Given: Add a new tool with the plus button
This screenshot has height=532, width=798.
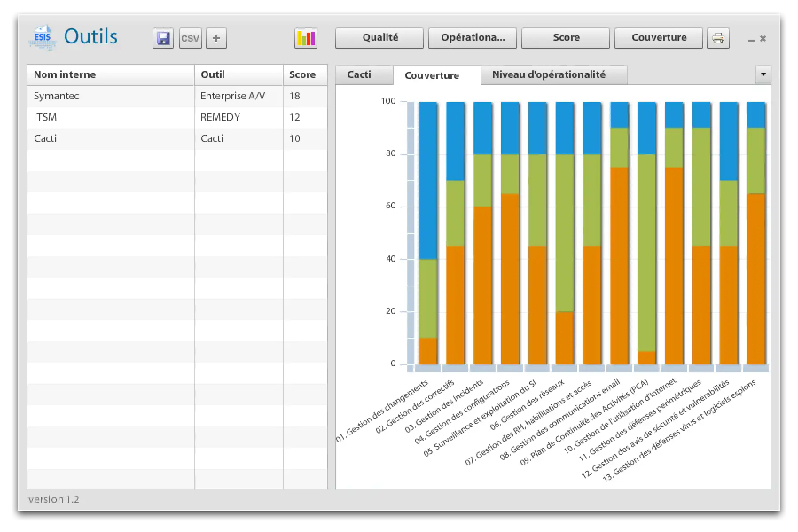Looking at the screenshot, I should click(x=216, y=39).
